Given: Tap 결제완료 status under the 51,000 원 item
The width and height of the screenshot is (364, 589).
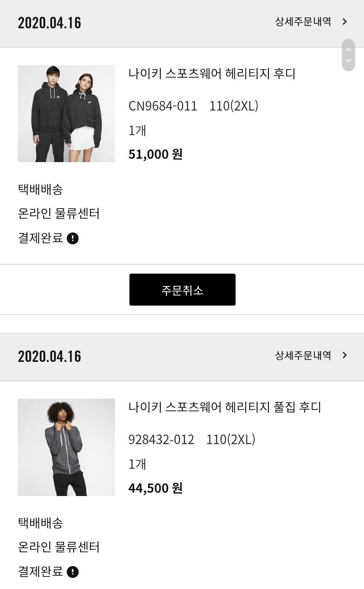Looking at the screenshot, I should [40, 238].
